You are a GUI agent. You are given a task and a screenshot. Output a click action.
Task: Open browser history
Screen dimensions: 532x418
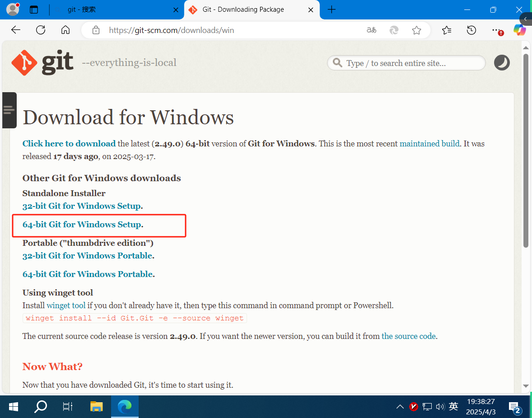471,30
